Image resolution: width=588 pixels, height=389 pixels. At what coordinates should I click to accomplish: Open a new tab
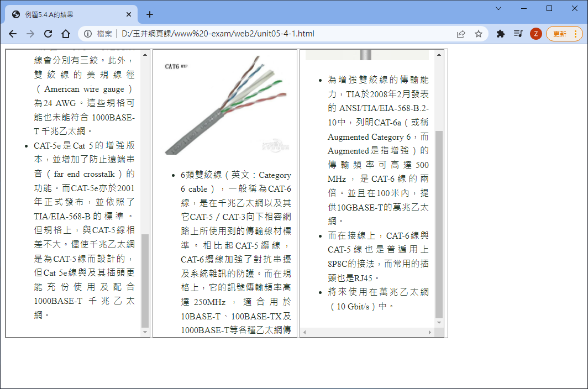tap(150, 14)
